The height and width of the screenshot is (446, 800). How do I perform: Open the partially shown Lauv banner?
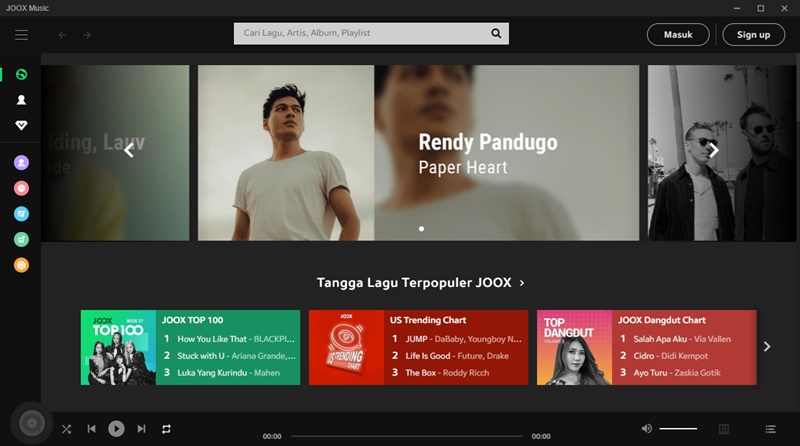click(115, 153)
